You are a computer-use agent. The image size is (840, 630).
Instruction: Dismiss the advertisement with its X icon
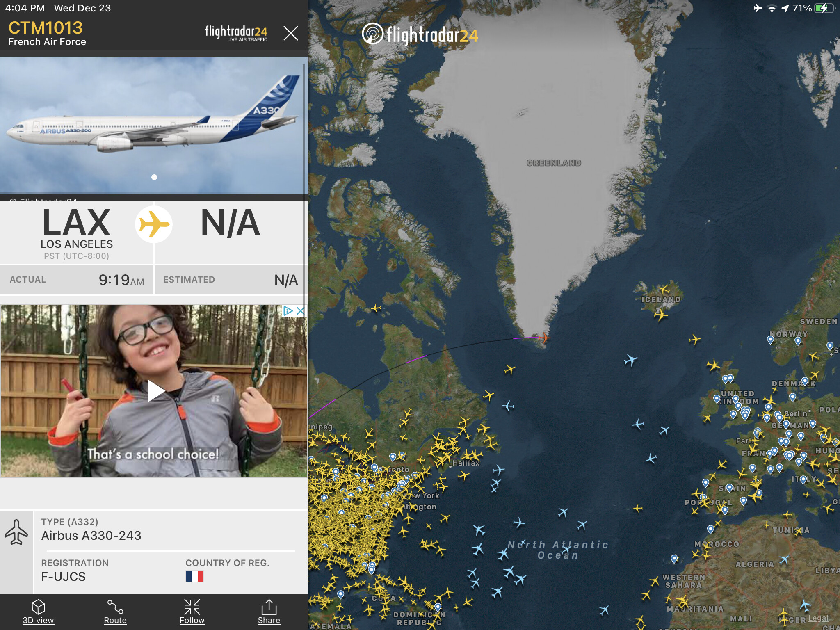pyautogui.click(x=301, y=311)
